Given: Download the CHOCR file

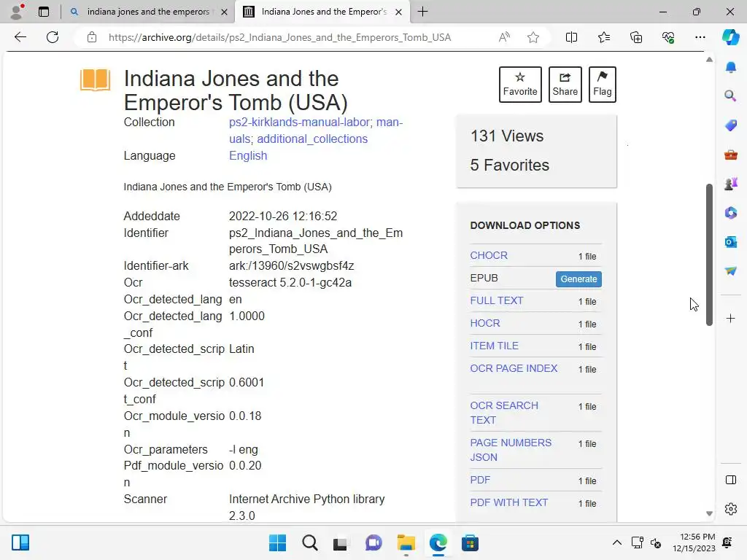Looking at the screenshot, I should tap(488, 255).
